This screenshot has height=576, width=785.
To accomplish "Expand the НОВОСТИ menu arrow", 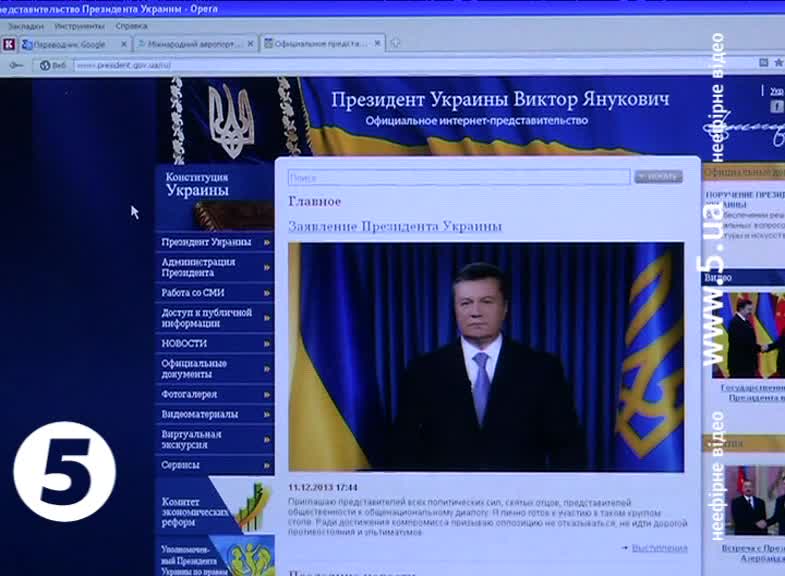I will [x=267, y=343].
